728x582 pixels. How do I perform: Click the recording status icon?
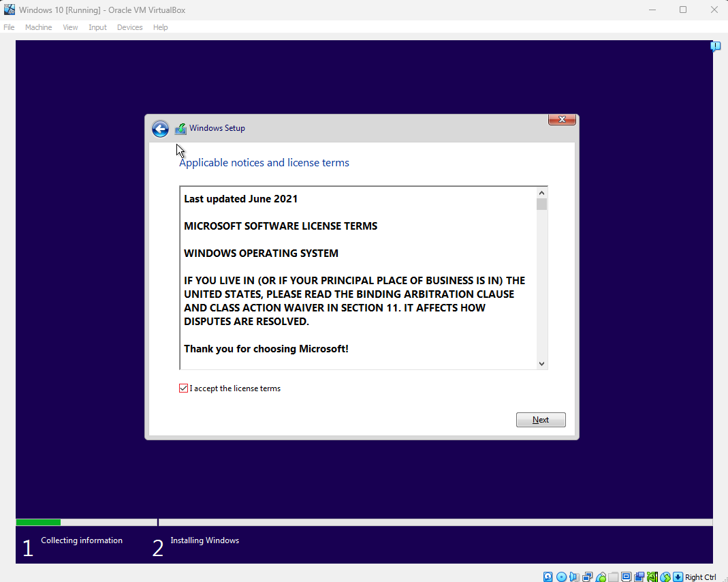tap(639, 577)
